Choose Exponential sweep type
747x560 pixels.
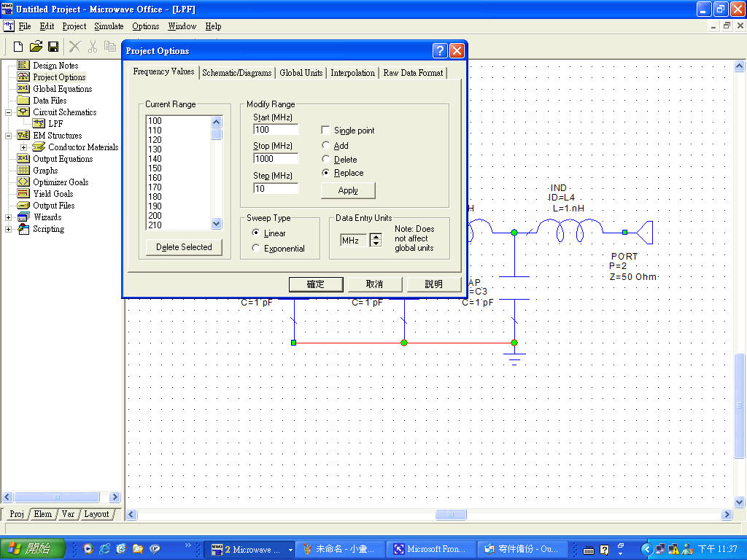tap(256, 248)
